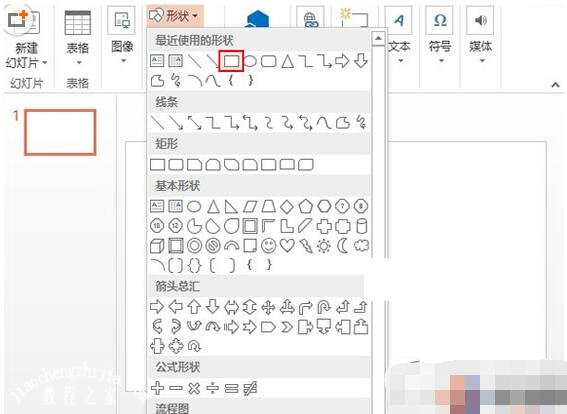The image size is (567, 414).
Task: Select the pentagon in basic shapes
Action: point(306,207)
